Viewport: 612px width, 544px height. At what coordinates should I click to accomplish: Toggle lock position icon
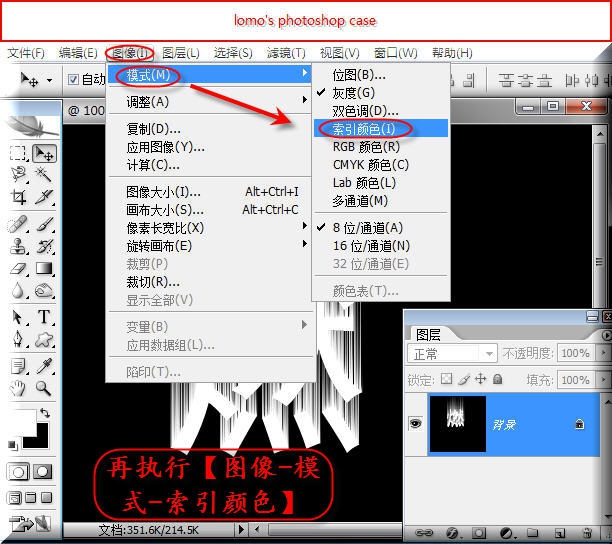pyautogui.click(x=480, y=379)
